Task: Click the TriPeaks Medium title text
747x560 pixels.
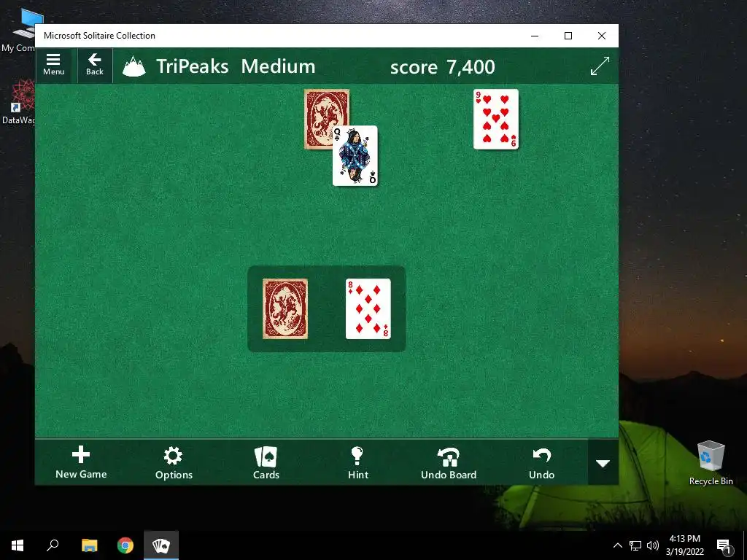Action: [236, 66]
